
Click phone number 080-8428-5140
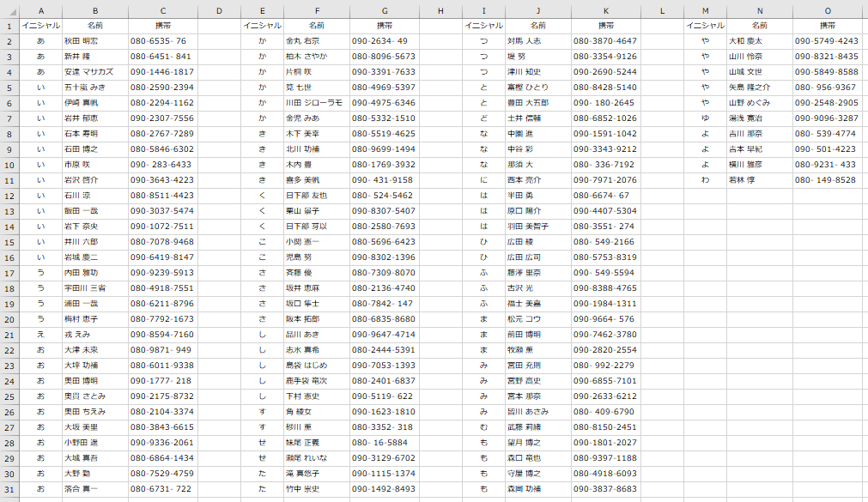(606, 88)
